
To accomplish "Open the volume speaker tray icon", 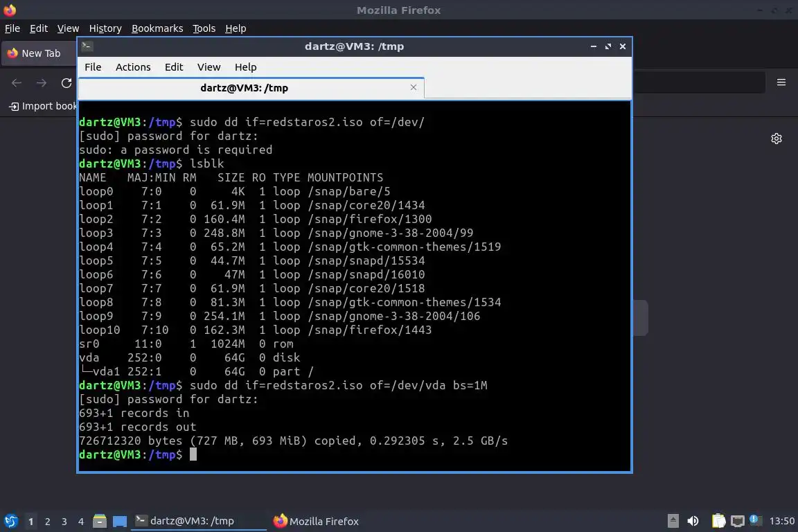I will [x=693, y=521].
